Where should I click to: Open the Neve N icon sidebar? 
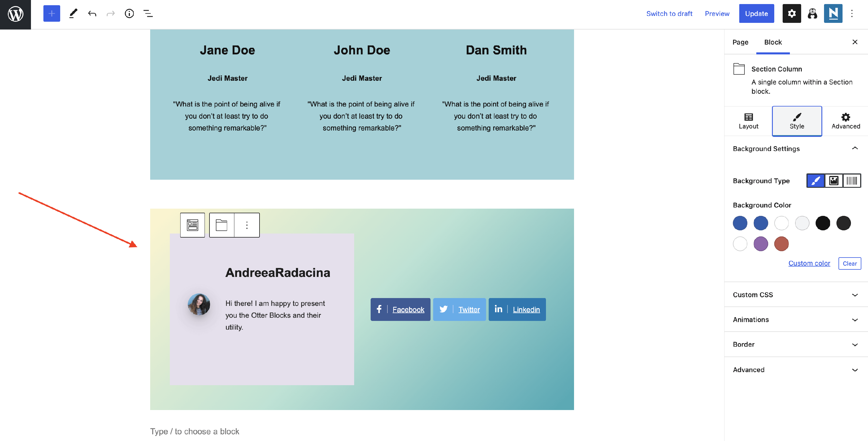(833, 14)
